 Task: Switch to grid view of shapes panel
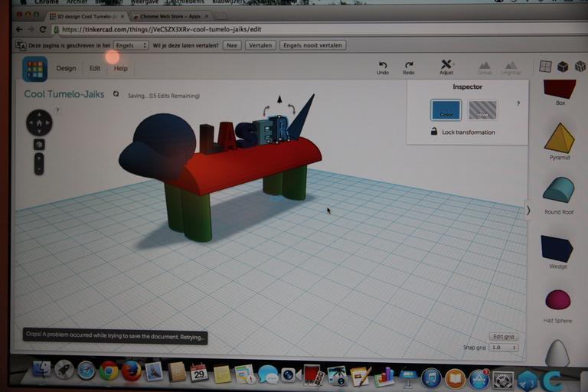coord(545,67)
